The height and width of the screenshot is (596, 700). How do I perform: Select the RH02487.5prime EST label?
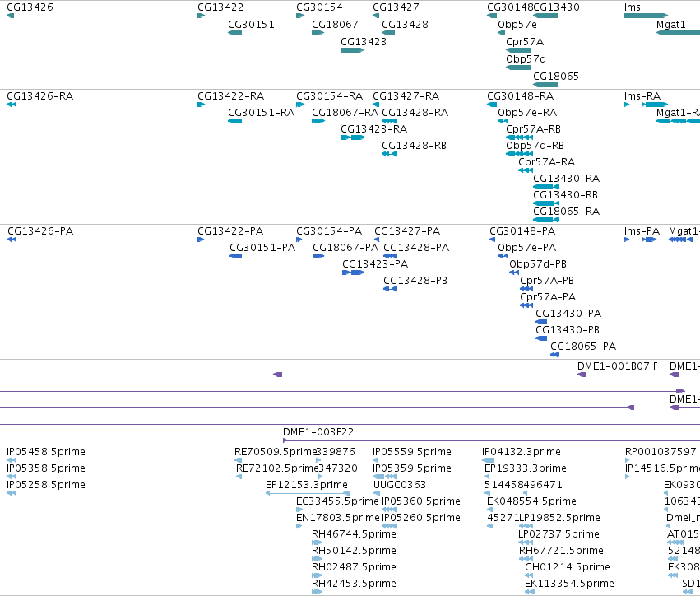click(x=354, y=567)
